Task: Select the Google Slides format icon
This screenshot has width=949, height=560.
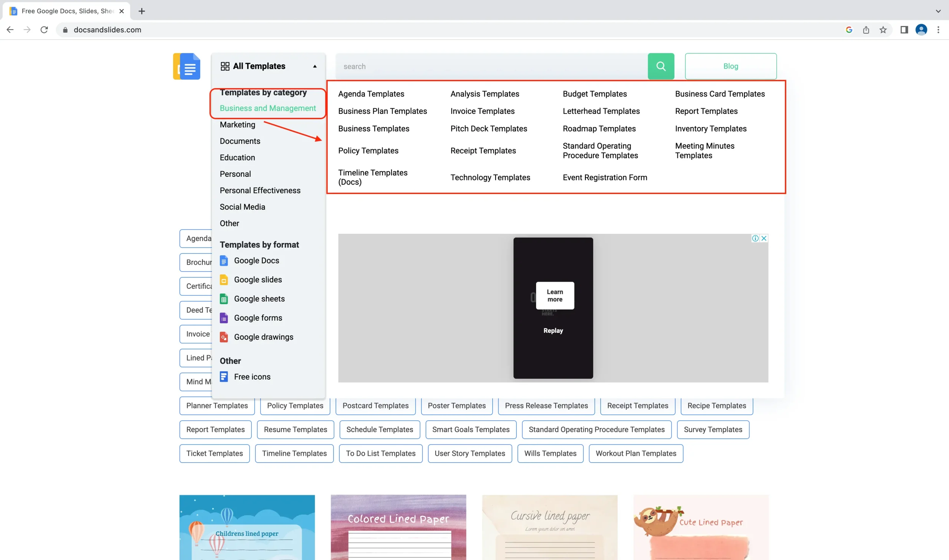Action: click(224, 279)
